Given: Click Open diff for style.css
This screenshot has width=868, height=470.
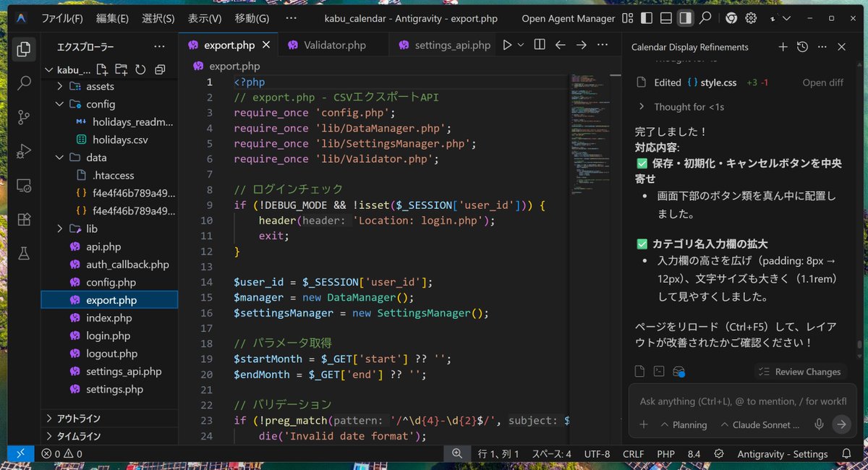Looking at the screenshot, I should click(823, 82).
